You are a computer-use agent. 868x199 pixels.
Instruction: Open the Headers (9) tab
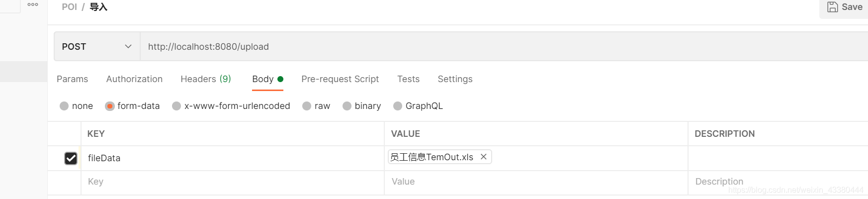205,79
